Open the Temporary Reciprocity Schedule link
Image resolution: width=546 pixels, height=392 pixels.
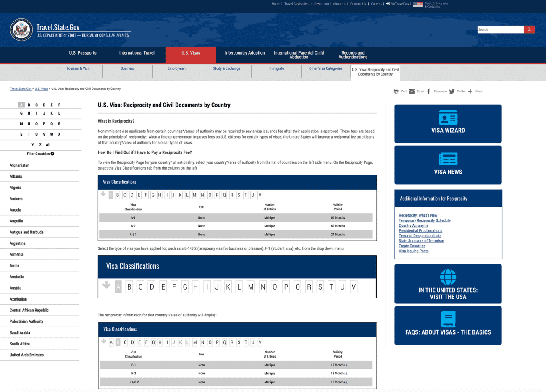click(424, 220)
